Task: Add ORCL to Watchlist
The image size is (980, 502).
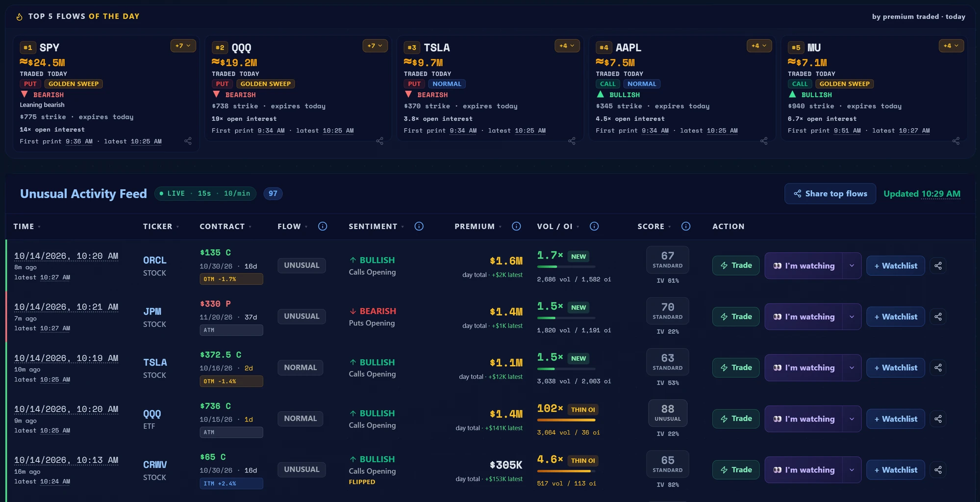Action: [x=896, y=265]
